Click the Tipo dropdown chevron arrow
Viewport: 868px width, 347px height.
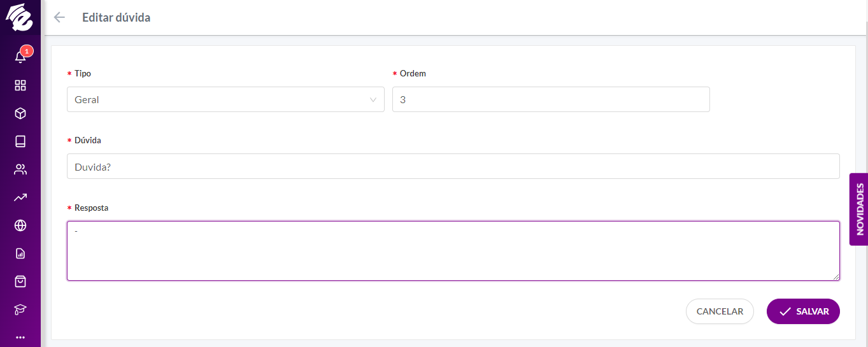coord(373,99)
